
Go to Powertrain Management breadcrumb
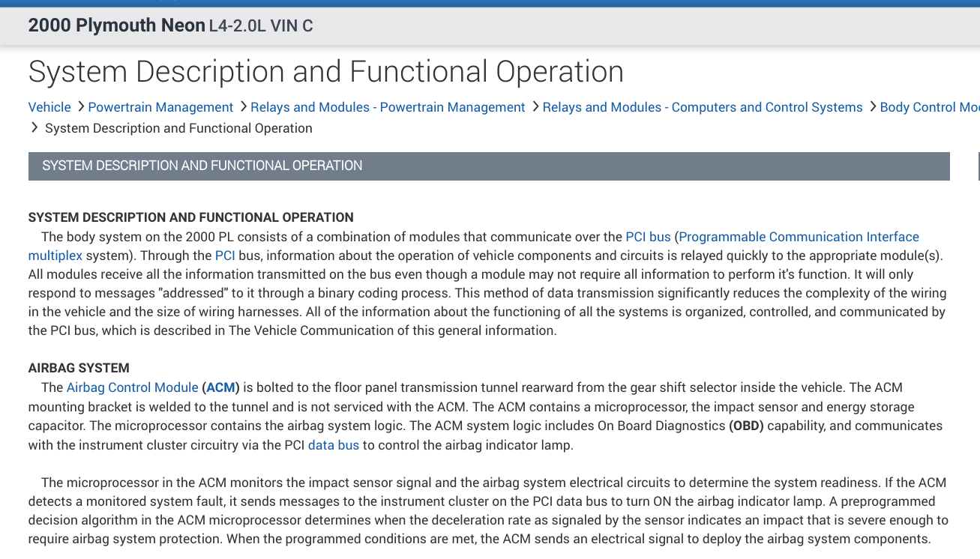160,107
